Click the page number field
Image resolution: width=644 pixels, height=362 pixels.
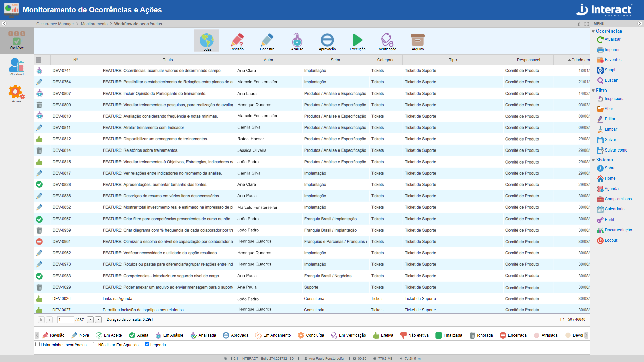[65, 320]
